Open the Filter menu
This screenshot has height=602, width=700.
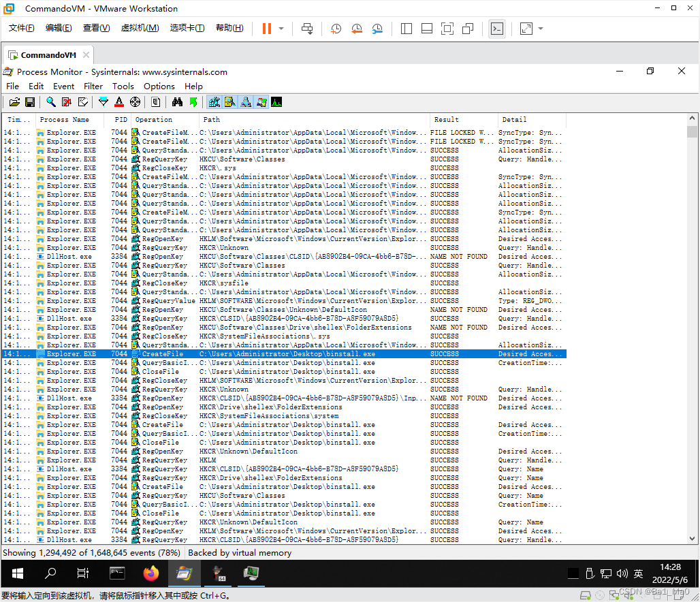[x=93, y=86]
